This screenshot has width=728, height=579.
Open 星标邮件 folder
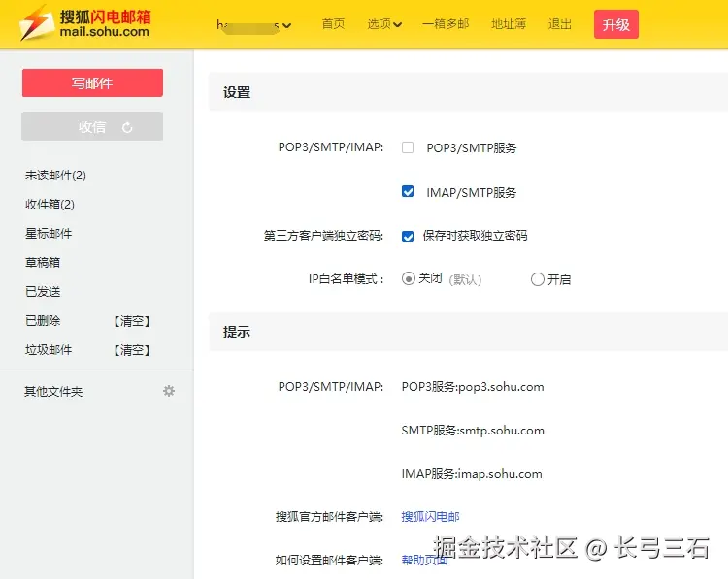[49, 234]
